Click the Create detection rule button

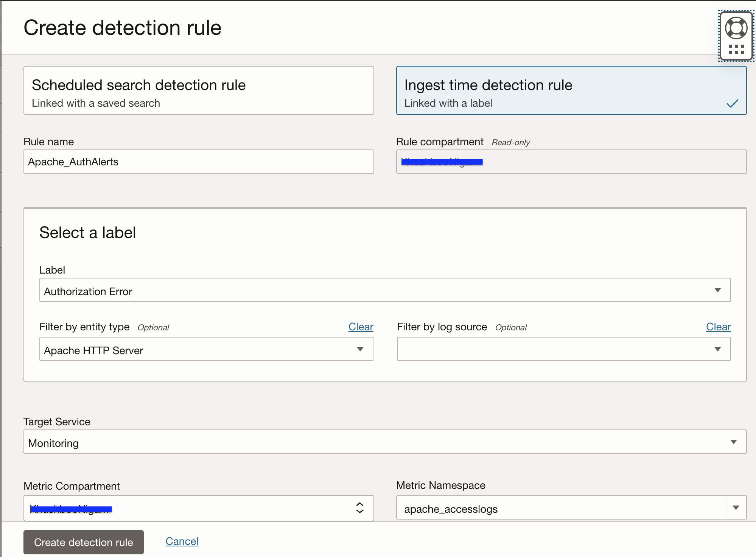83,542
